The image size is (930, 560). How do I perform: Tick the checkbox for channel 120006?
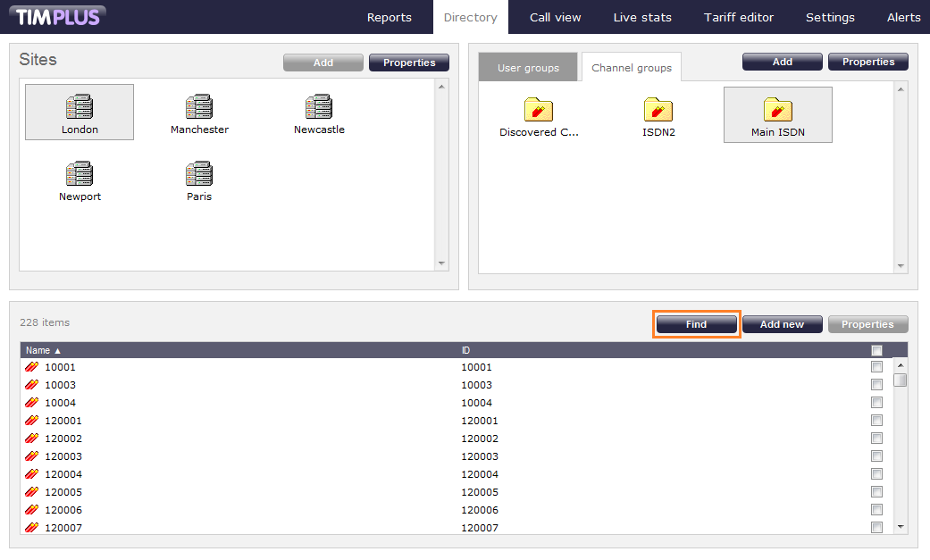876,510
